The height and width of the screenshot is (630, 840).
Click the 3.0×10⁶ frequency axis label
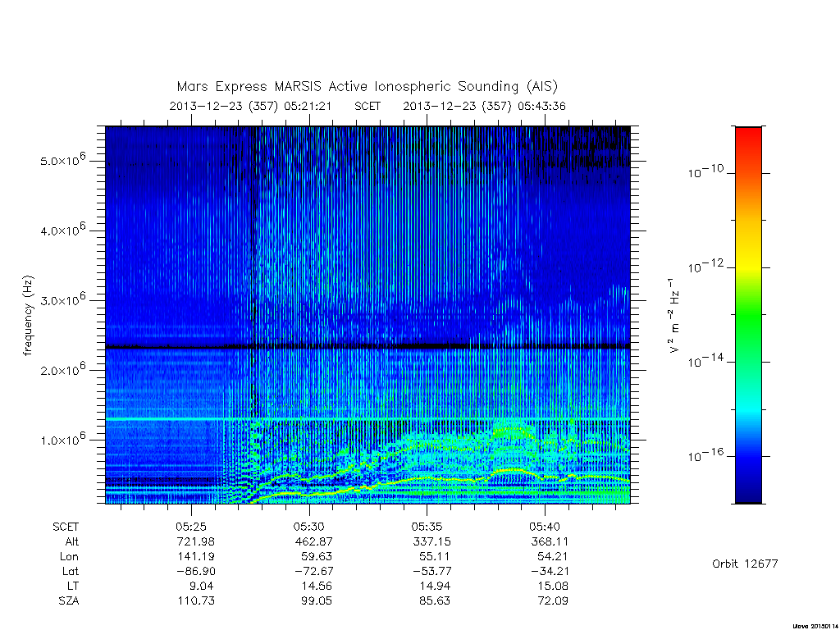(x=62, y=299)
